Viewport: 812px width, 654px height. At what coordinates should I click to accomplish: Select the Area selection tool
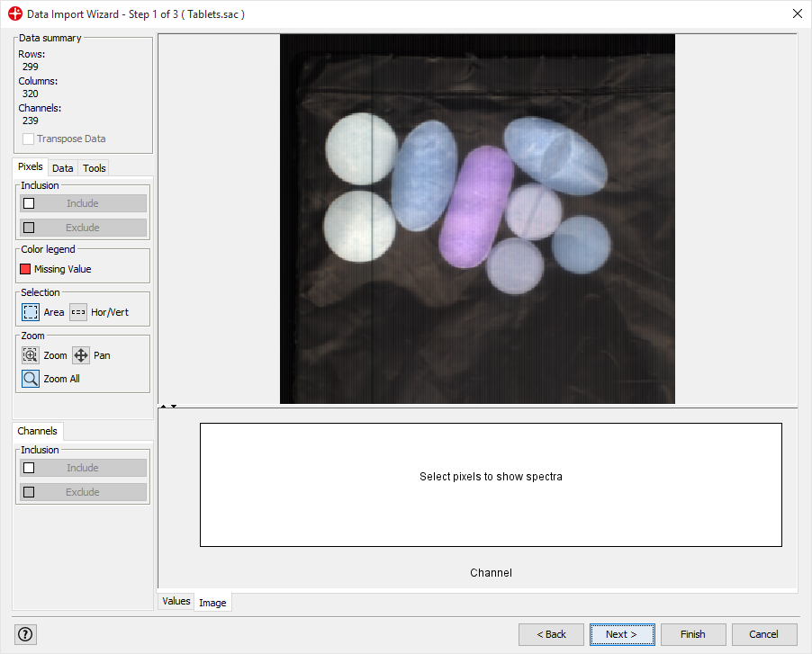pyautogui.click(x=31, y=312)
